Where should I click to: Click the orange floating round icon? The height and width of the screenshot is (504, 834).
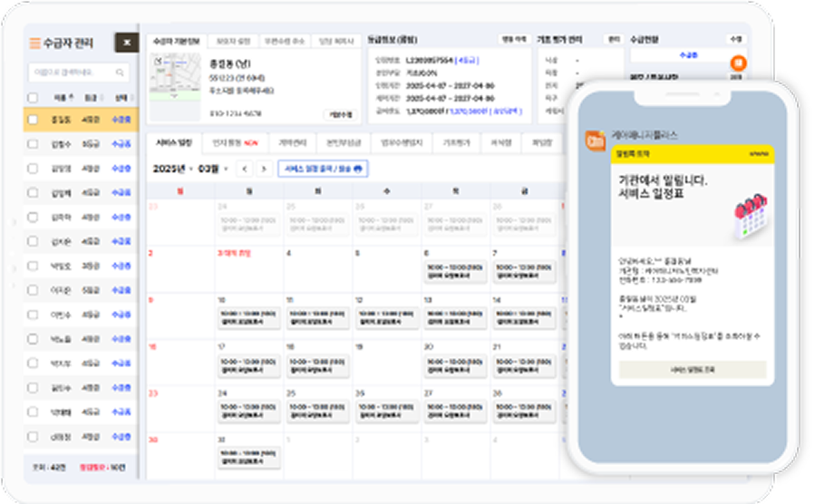pyautogui.click(x=738, y=63)
